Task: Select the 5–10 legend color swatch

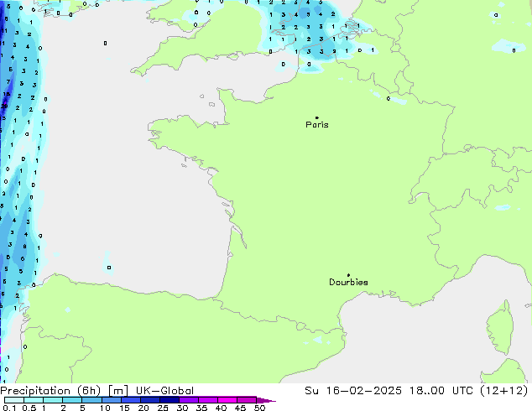Action: (x=91, y=400)
